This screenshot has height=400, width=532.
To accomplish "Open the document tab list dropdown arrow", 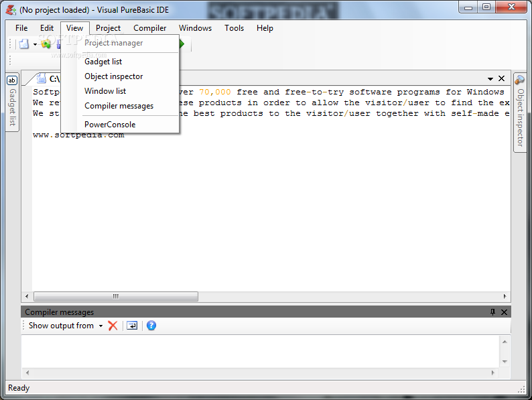I will tap(490, 78).
